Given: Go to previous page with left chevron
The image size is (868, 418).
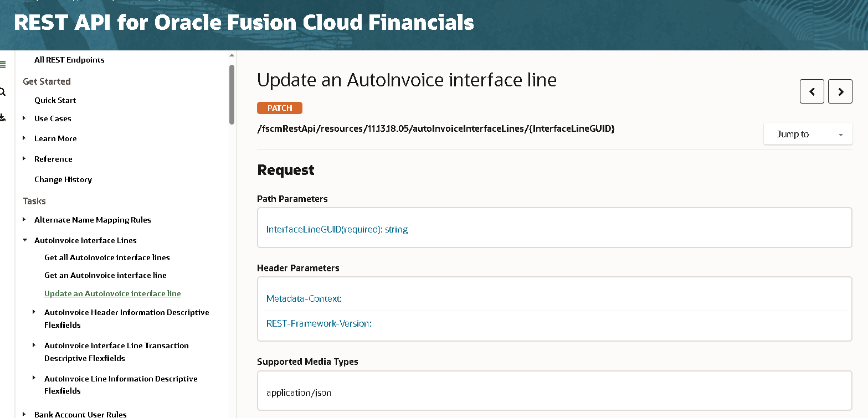Looking at the screenshot, I should click(x=811, y=92).
